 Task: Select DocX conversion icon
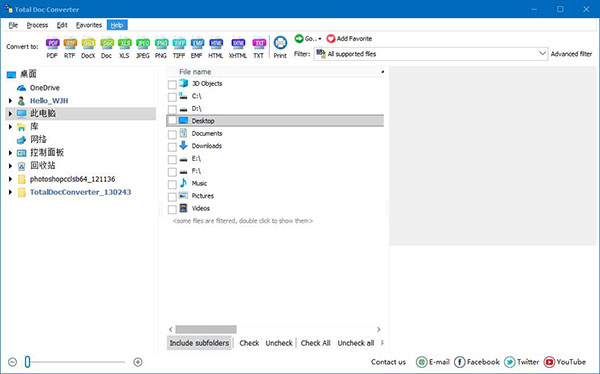pyautogui.click(x=88, y=43)
